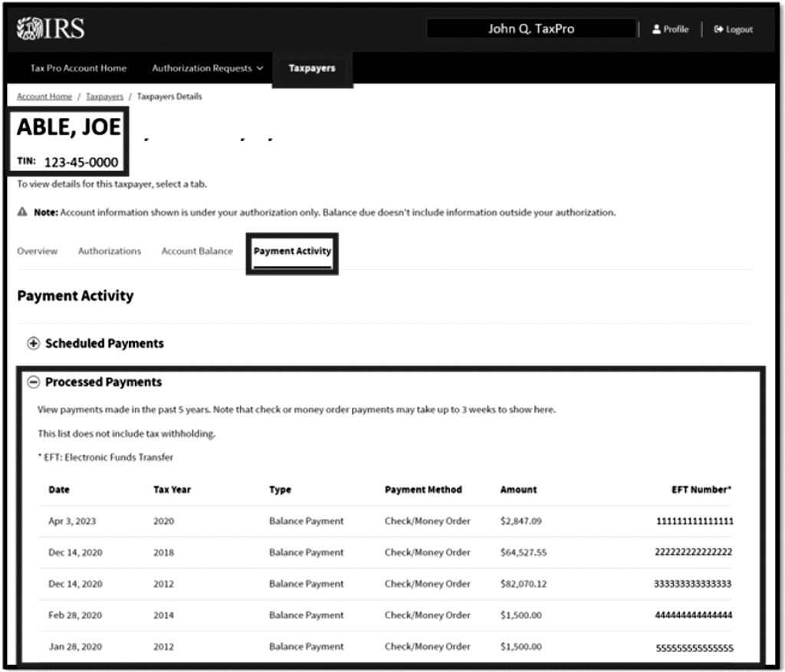The width and height of the screenshot is (785, 672).
Task: Click the $64,527.55 amount
Action: pyautogui.click(x=524, y=553)
